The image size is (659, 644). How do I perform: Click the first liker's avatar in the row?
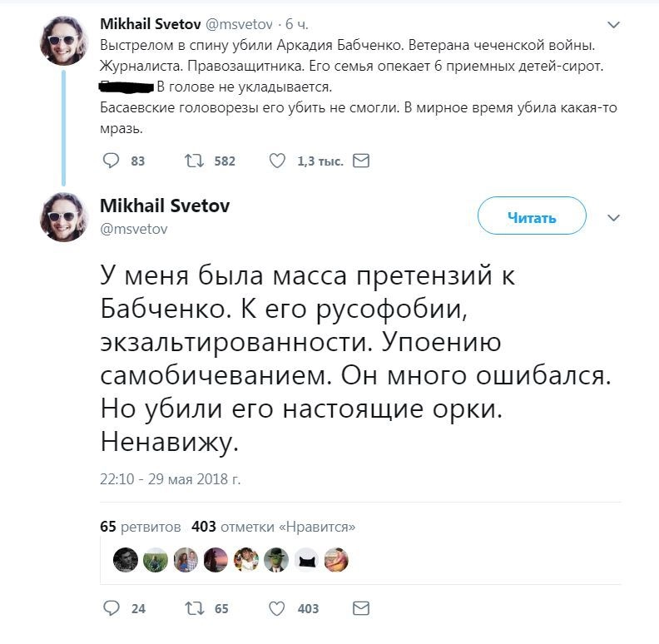[x=126, y=560]
